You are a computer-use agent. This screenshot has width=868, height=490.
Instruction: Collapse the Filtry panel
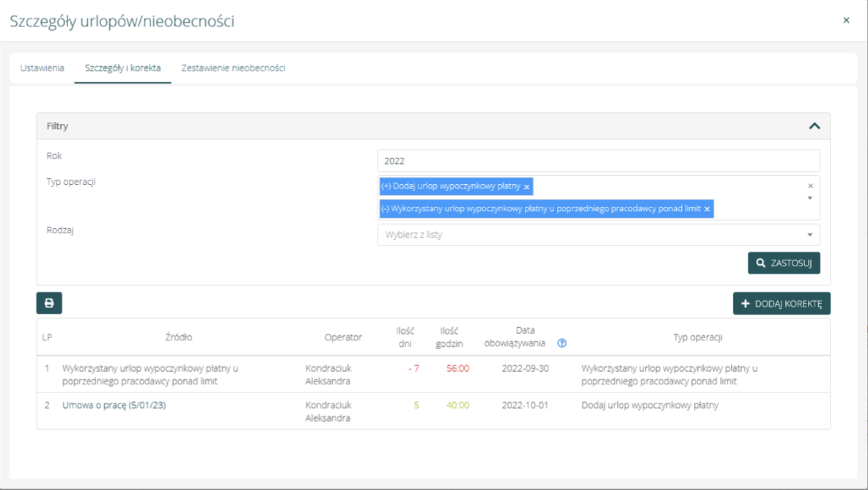tap(814, 126)
